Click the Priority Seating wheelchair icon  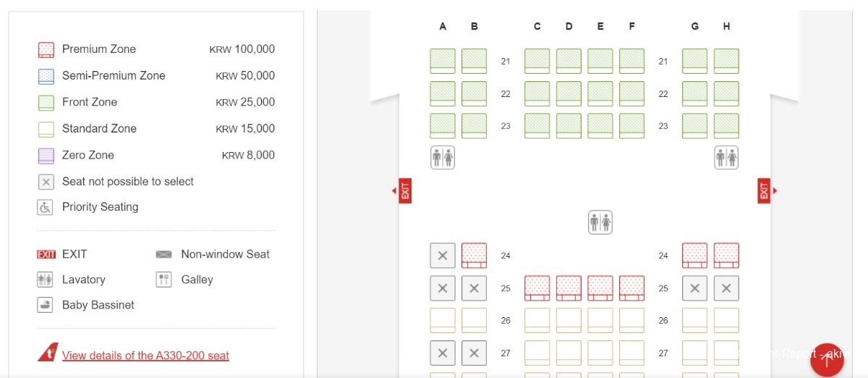click(46, 207)
